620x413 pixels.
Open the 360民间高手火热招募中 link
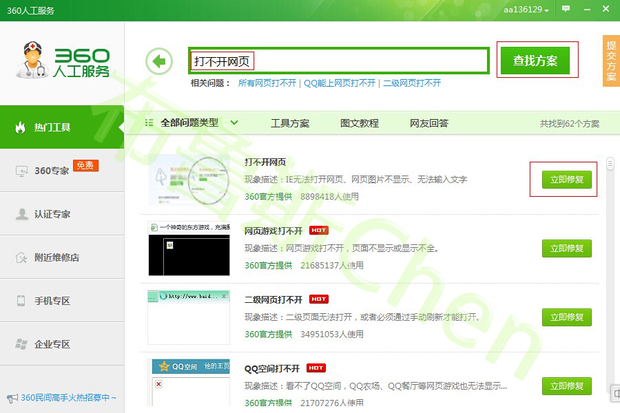[68, 398]
